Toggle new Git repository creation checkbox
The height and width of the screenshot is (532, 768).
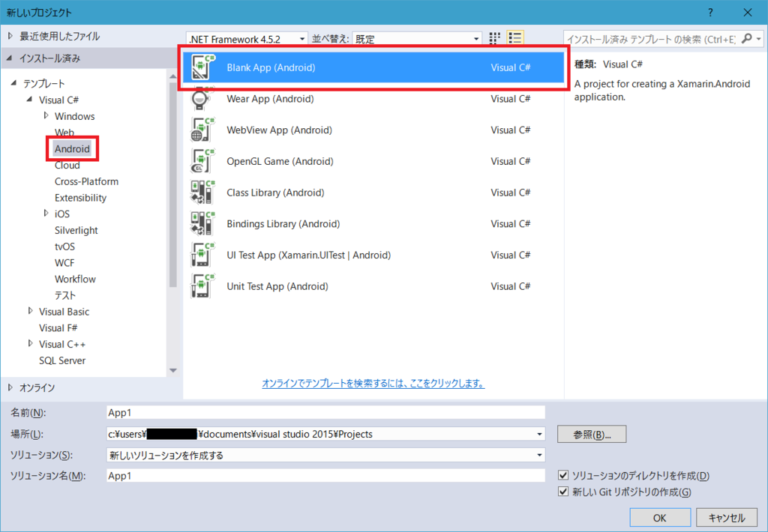(563, 492)
